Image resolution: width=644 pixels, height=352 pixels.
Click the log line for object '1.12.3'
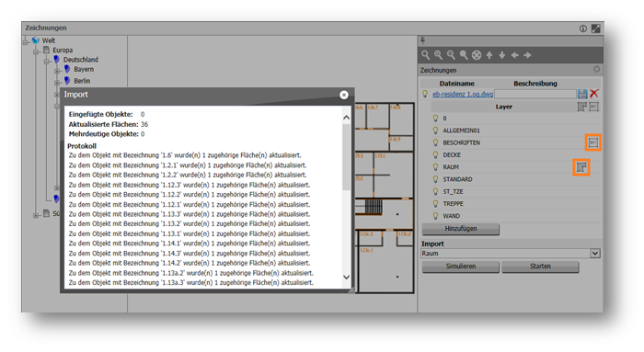pos(190,185)
